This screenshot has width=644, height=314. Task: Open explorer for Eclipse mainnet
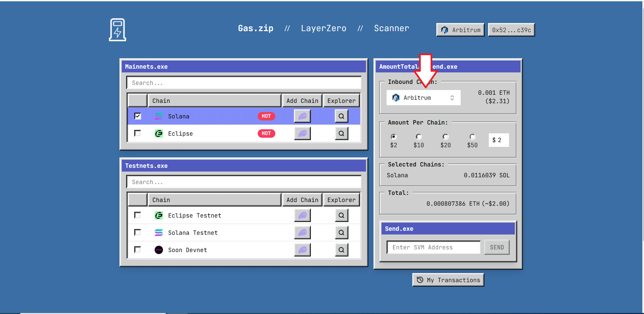point(342,133)
